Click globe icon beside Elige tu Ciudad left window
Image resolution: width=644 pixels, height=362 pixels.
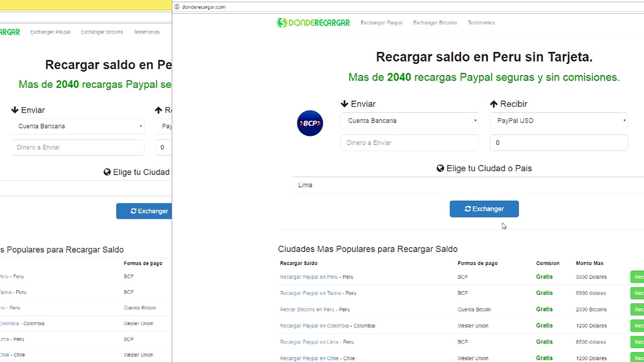click(x=107, y=172)
